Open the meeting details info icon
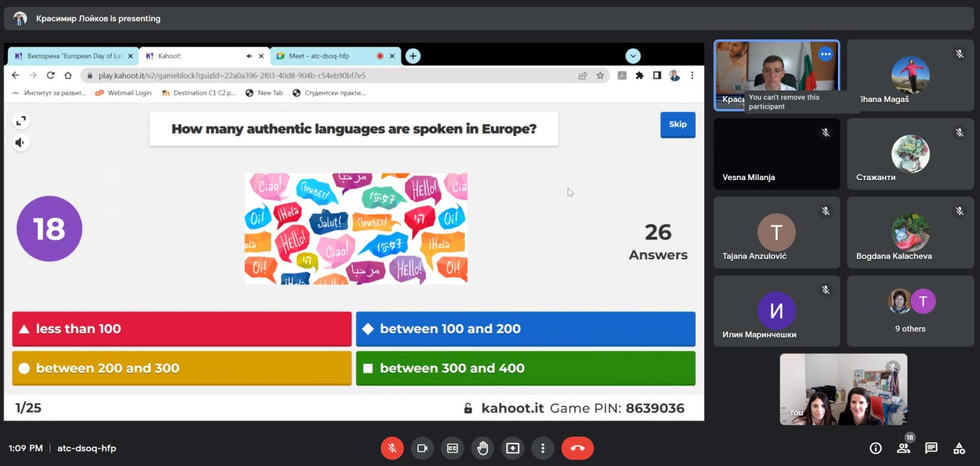980x466 pixels. (x=875, y=448)
